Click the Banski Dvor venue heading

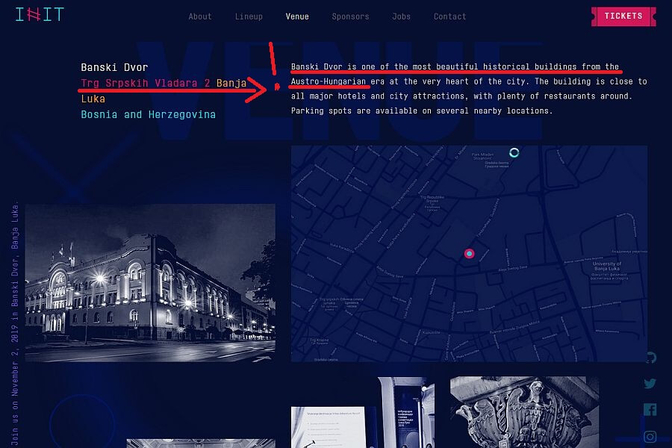(114, 67)
